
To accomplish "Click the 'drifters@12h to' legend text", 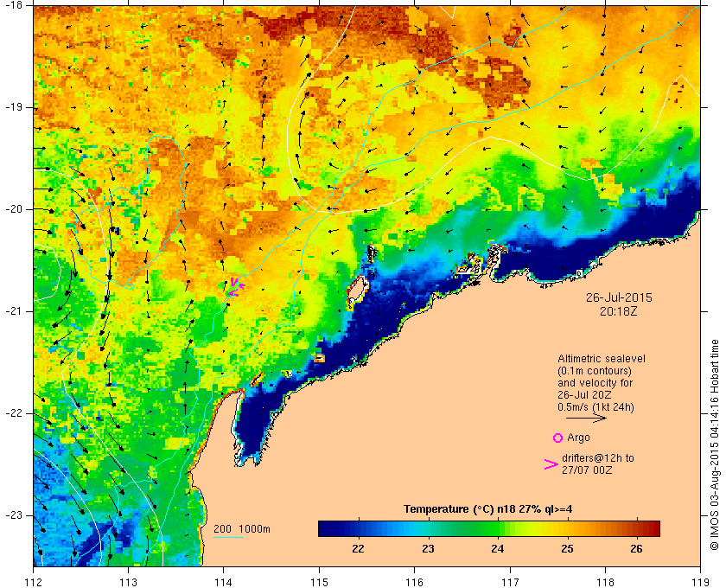I will tap(598, 458).
